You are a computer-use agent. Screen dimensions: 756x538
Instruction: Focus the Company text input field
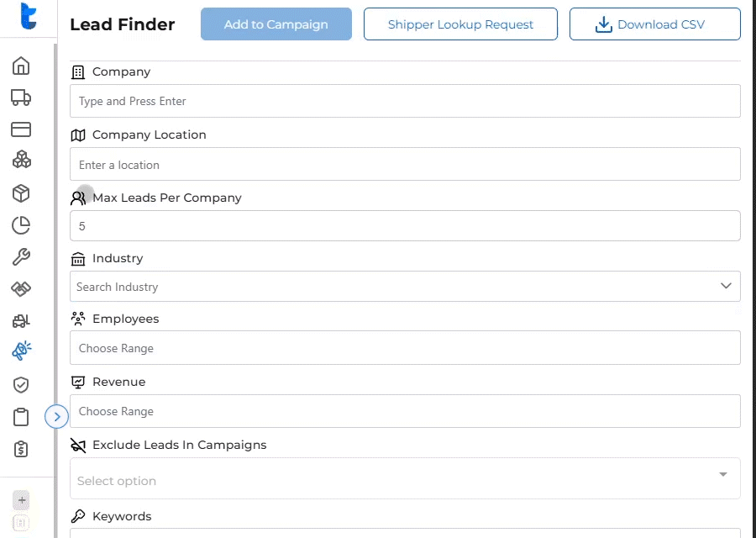click(x=405, y=101)
